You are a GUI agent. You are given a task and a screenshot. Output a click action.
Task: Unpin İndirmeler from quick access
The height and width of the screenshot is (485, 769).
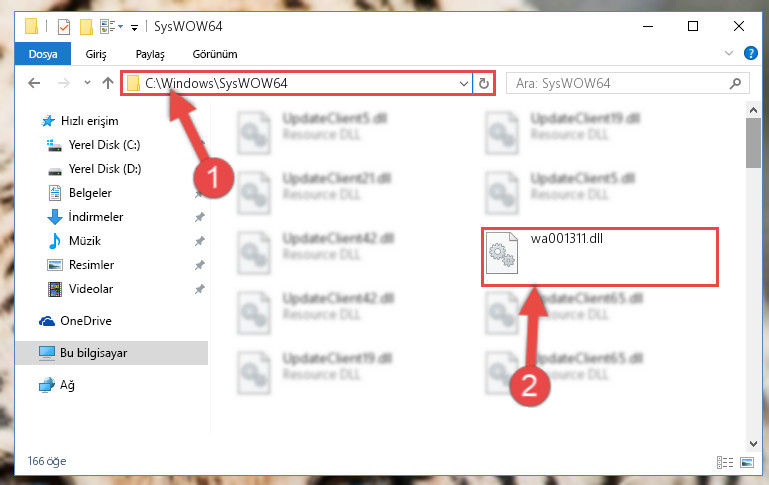[200, 217]
